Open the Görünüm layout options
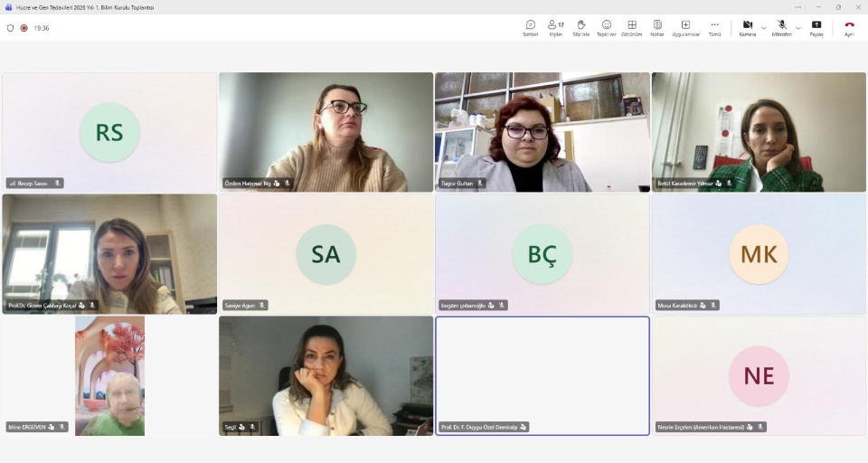Viewport: 868px width, 463px height. click(632, 28)
